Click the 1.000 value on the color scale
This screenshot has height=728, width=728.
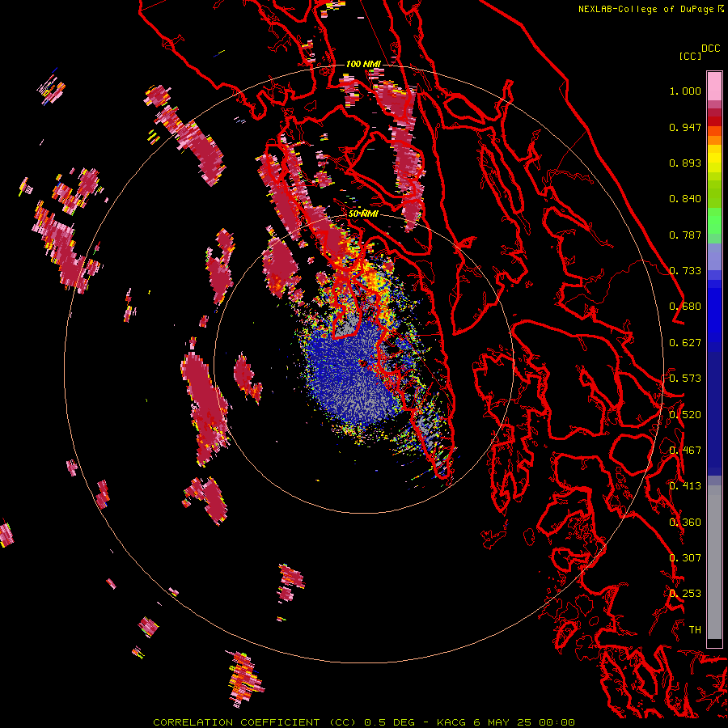pyautogui.click(x=685, y=91)
